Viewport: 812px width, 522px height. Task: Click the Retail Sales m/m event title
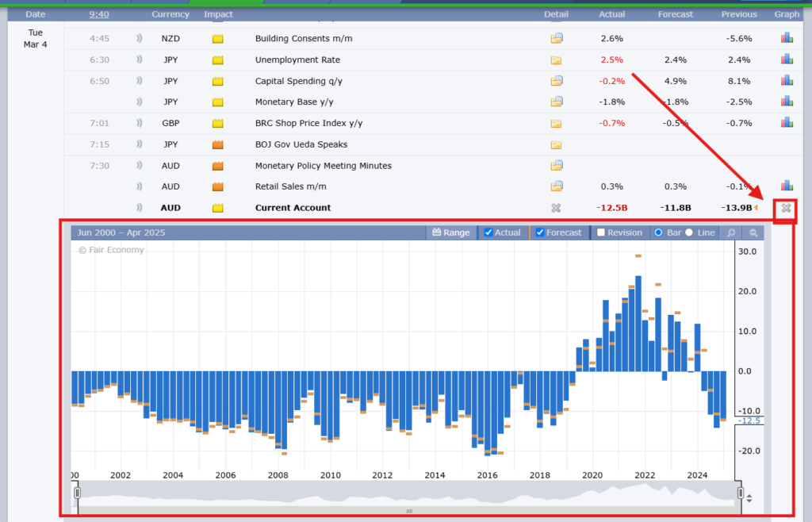[x=290, y=186]
